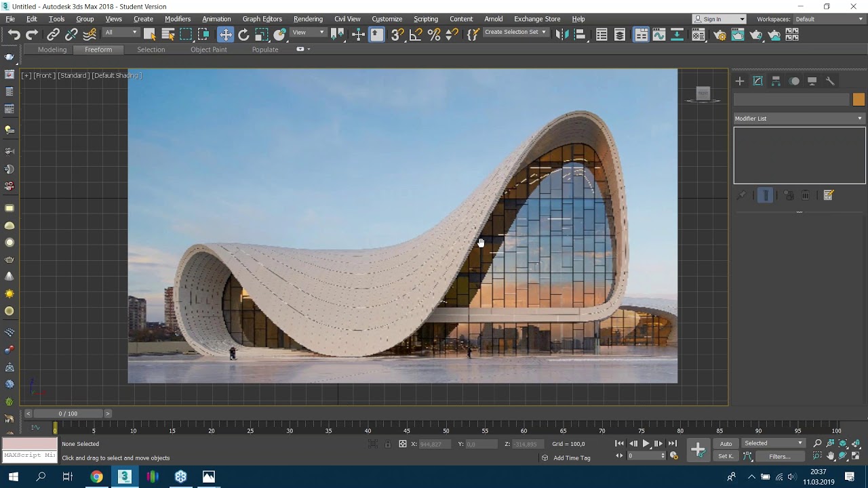Open the Graph Editors menu

(x=262, y=19)
